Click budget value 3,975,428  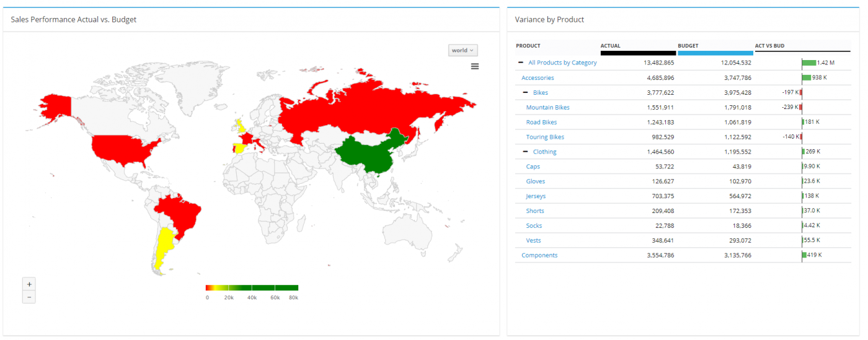pyautogui.click(x=738, y=92)
